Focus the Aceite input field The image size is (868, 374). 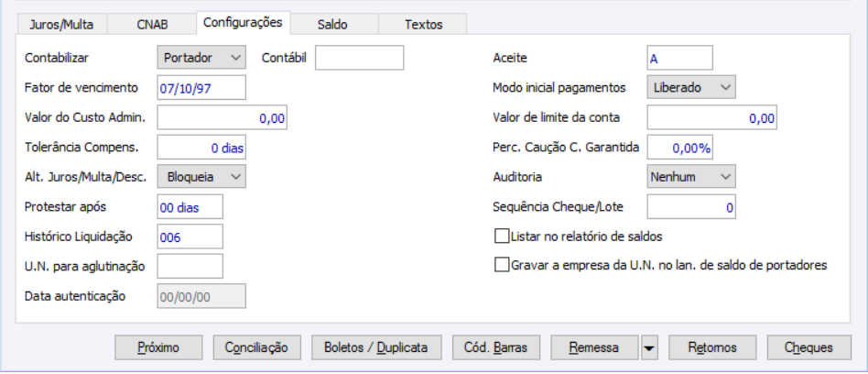[x=678, y=58]
